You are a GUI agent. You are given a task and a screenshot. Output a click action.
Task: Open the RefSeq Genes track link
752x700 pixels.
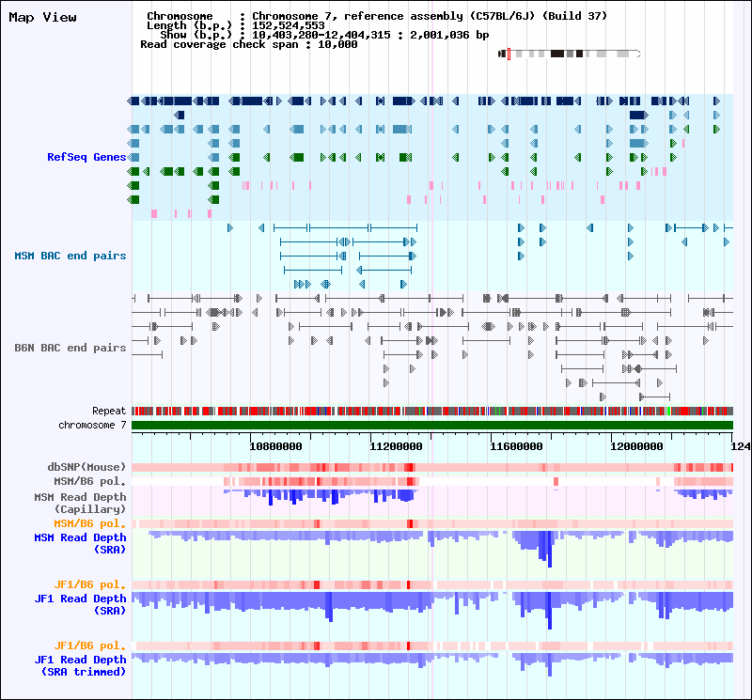(86, 157)
